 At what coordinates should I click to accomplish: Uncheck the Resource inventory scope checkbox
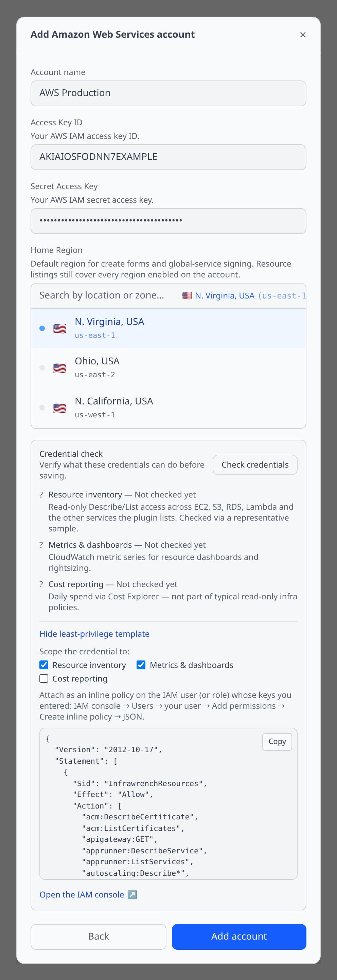tap(44, 665)
